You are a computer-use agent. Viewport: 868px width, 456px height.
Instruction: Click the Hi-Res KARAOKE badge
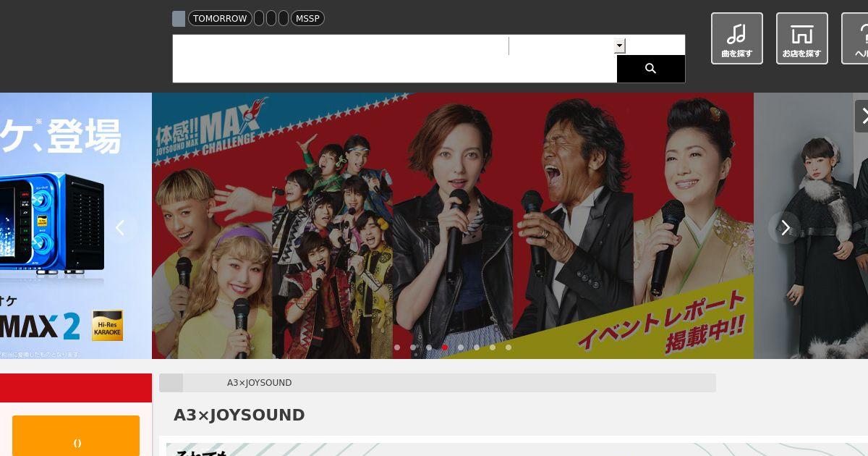tap(107, 326)
